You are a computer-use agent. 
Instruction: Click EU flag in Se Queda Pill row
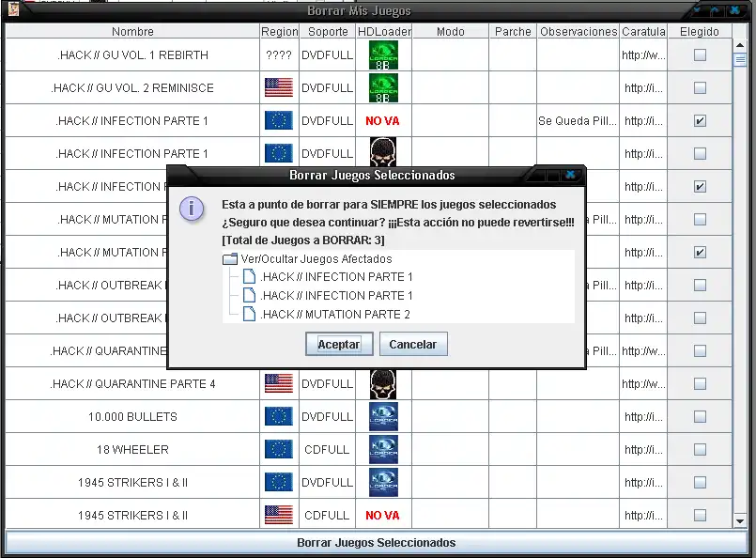(x=279, y=120)
